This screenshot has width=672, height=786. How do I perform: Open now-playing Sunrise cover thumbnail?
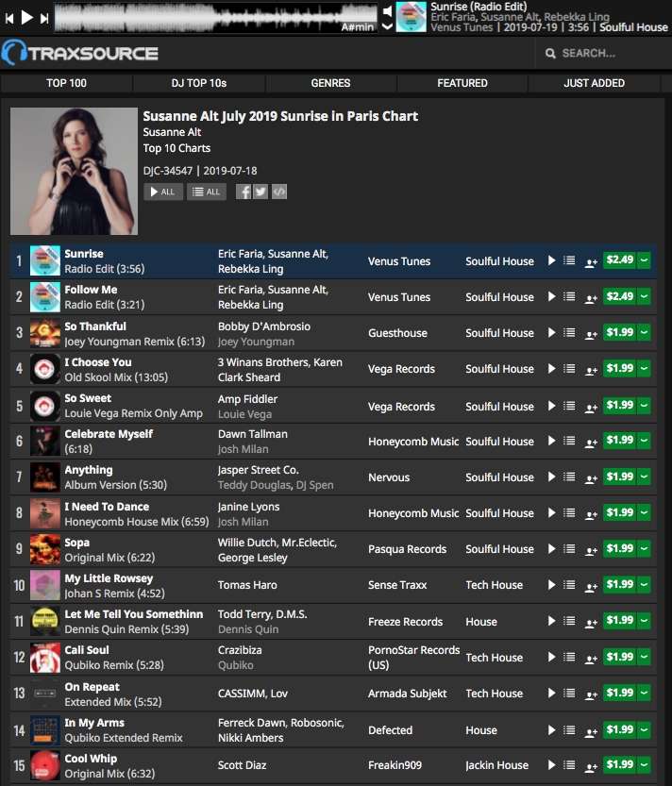tap(412, 17)
